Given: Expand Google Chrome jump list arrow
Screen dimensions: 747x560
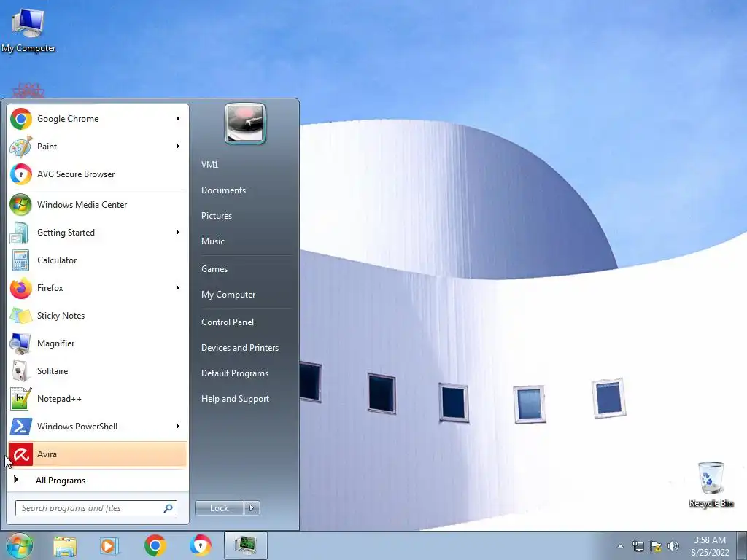Looking at the screenshot, I should [x=178, y=119].
